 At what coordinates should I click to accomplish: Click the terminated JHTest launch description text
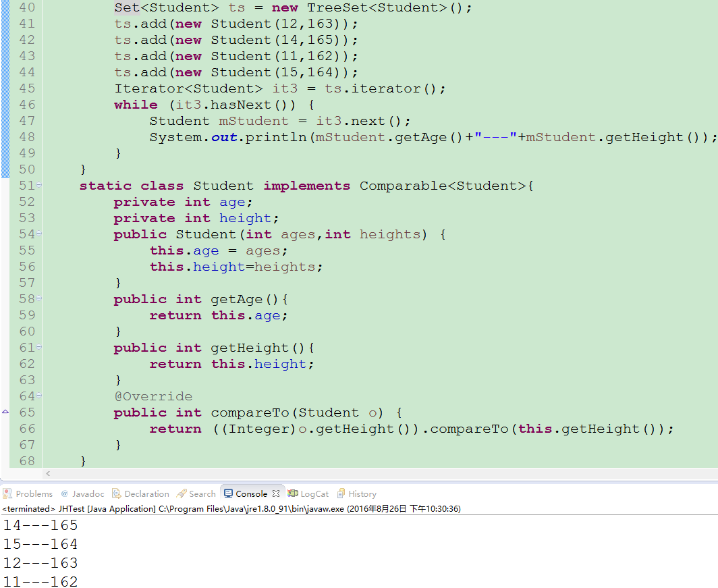[231, 509]
